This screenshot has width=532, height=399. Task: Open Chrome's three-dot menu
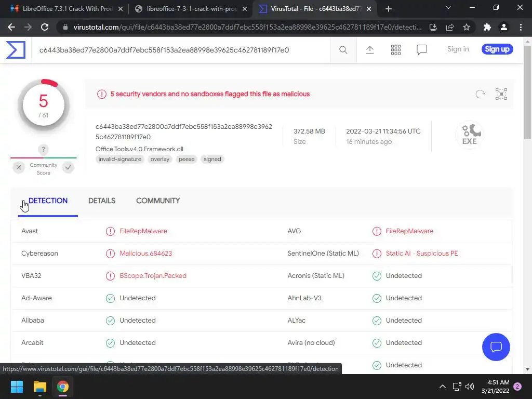click(x=521, y=27)
